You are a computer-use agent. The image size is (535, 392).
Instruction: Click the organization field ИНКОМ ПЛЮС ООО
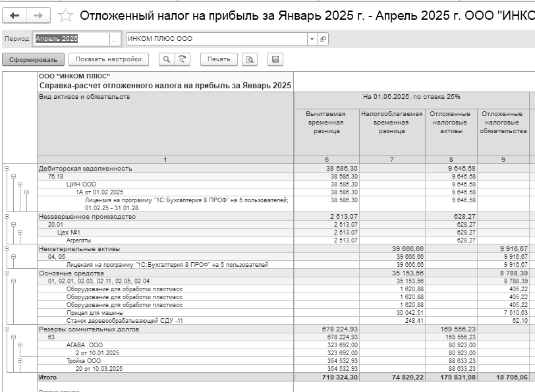(x=217, y=39)
